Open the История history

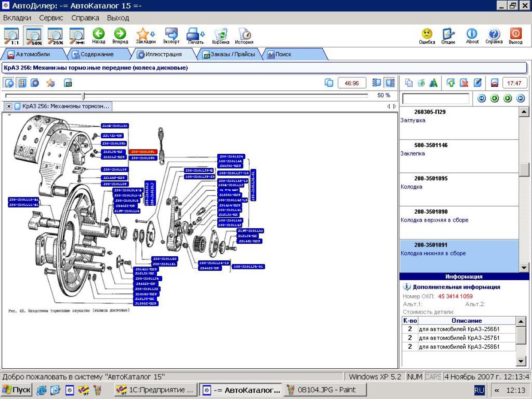[x=244, y=36]
